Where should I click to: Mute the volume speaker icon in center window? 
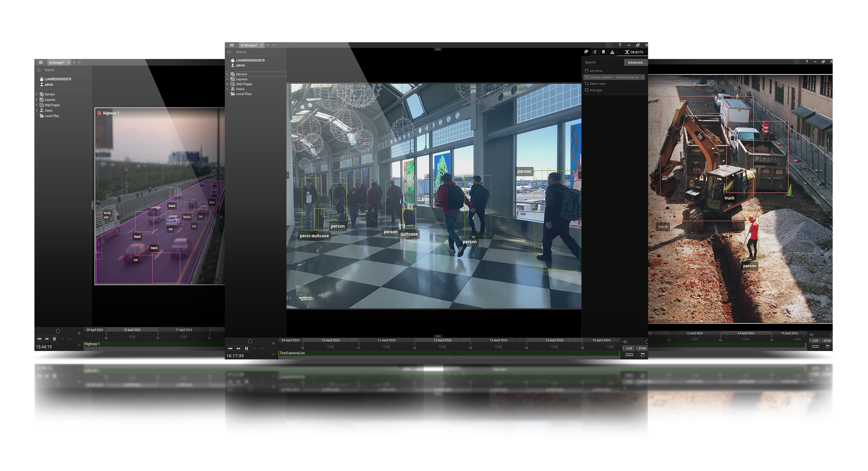pos(625,342)
